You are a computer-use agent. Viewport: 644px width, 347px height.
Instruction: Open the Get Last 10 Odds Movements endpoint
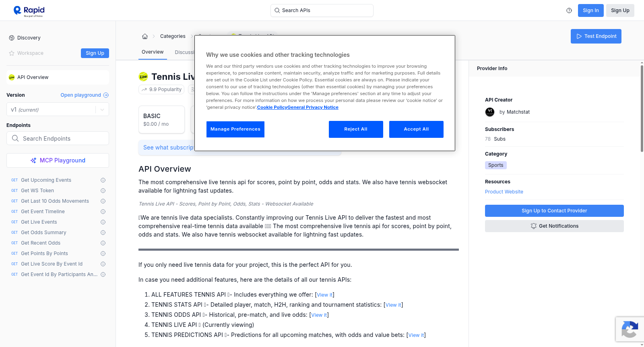pyautogui.click(x=55, y=201)
